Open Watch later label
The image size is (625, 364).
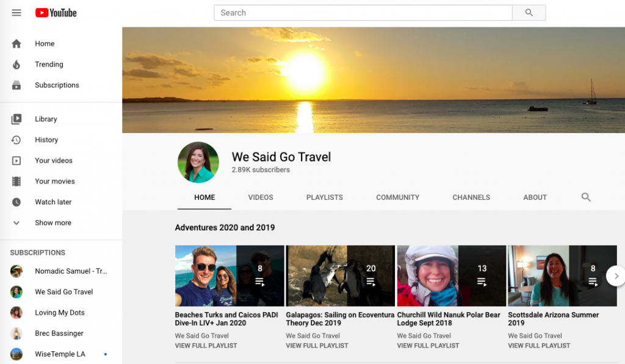pos(53,202)
